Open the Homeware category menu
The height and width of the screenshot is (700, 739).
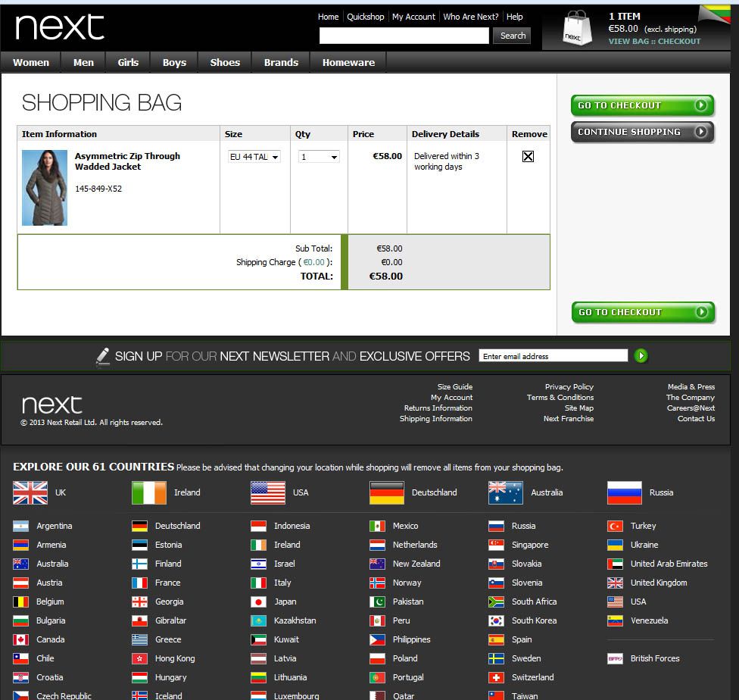pyautogui.click(x=349, y=62)
